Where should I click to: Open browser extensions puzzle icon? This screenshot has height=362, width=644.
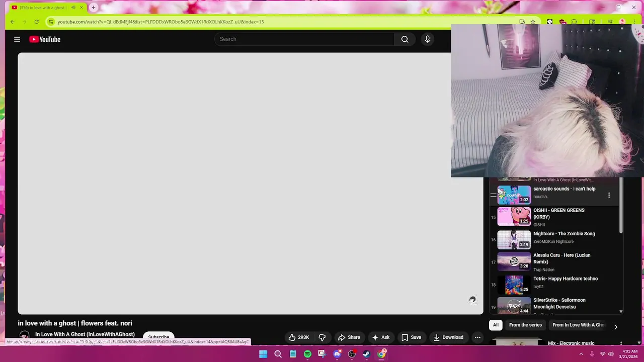click(574, 22)
